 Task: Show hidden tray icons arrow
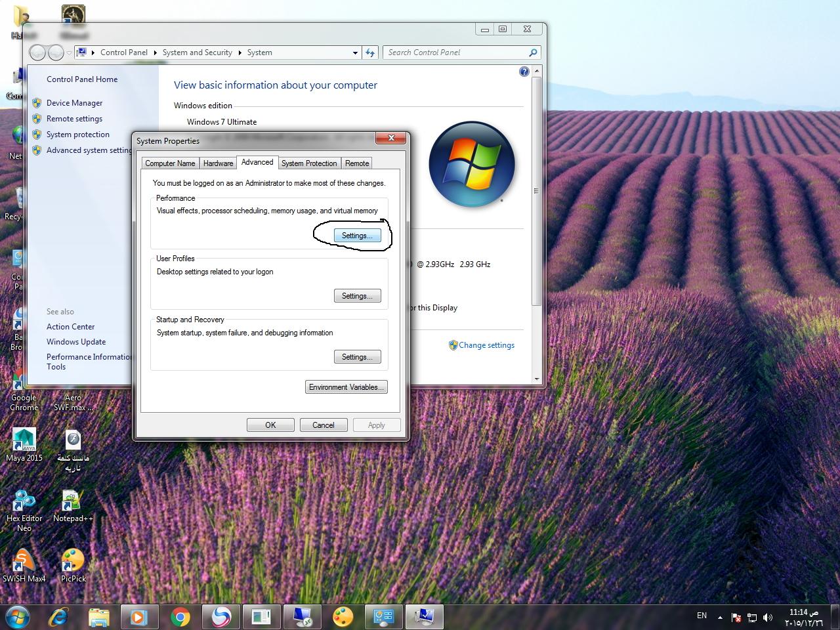point(720,617)
